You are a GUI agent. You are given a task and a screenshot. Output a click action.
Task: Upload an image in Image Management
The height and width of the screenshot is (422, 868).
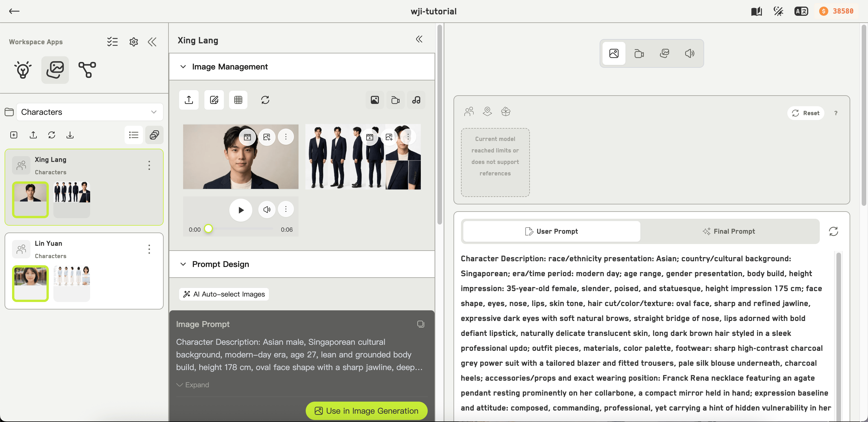pos(189,100)
